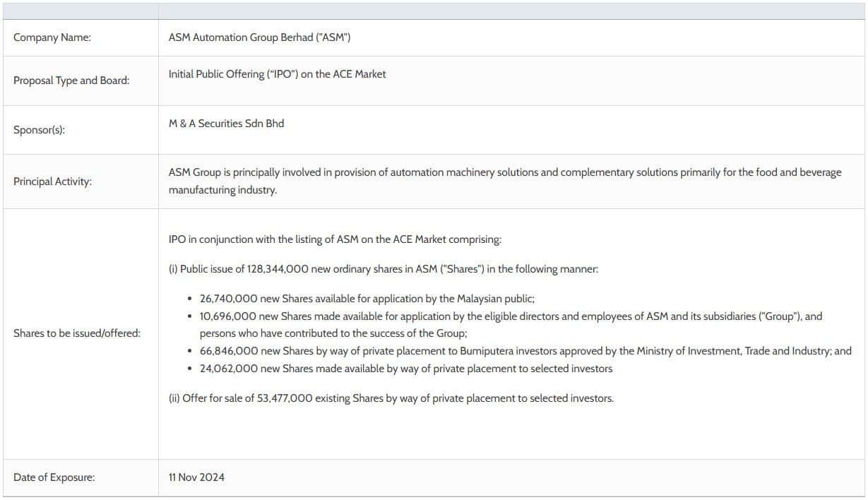Click the 'Initial Public Offering ("IPO") on the ACE Market' text
868x500 pixels.
pyautogui.click(x=278, y=73)
